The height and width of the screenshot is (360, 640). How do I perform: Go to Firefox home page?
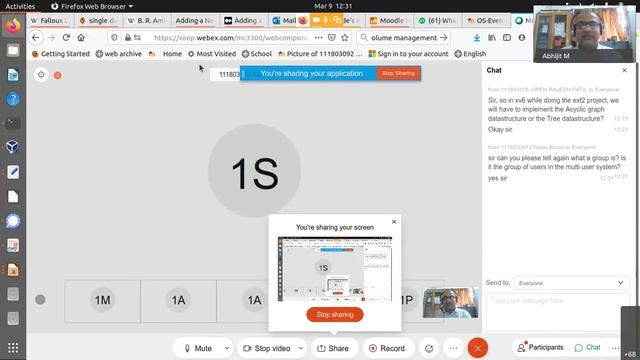tap(81, 38)
